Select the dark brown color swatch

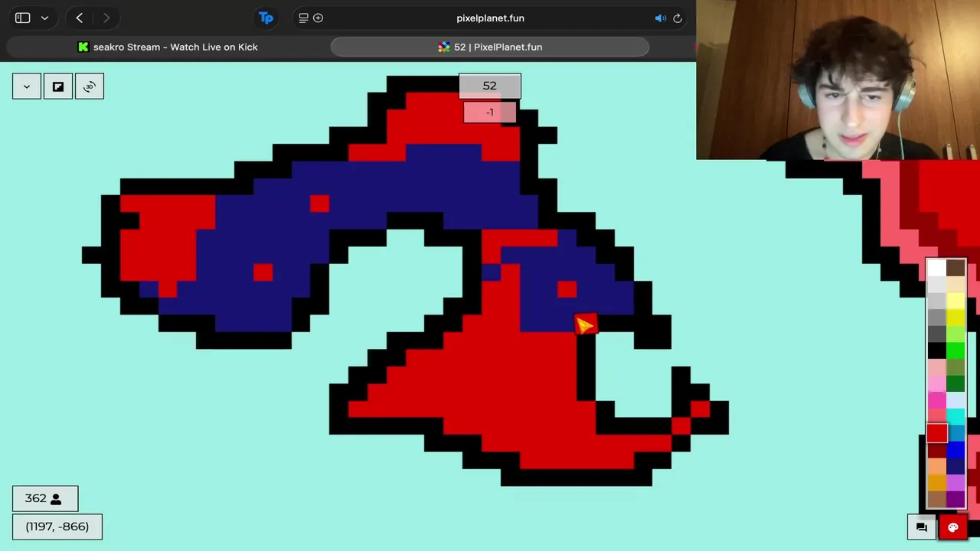(x=955, y=268)
